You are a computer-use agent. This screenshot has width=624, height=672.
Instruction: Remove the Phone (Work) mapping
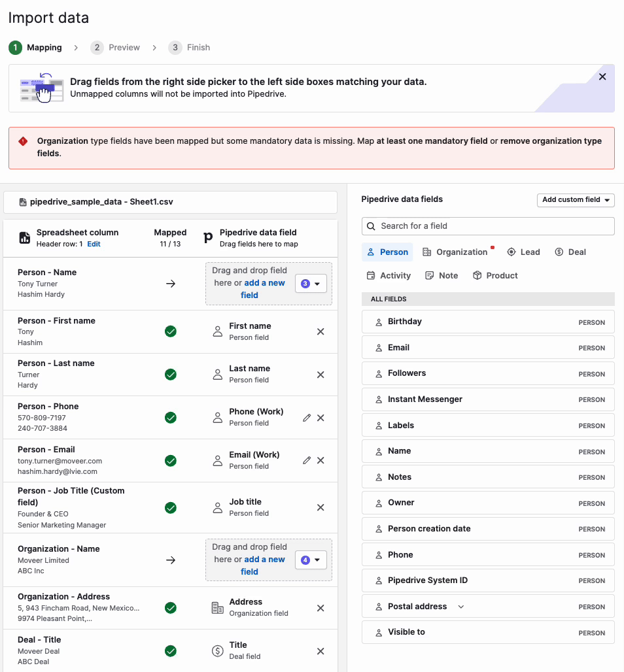click(321, 418)
